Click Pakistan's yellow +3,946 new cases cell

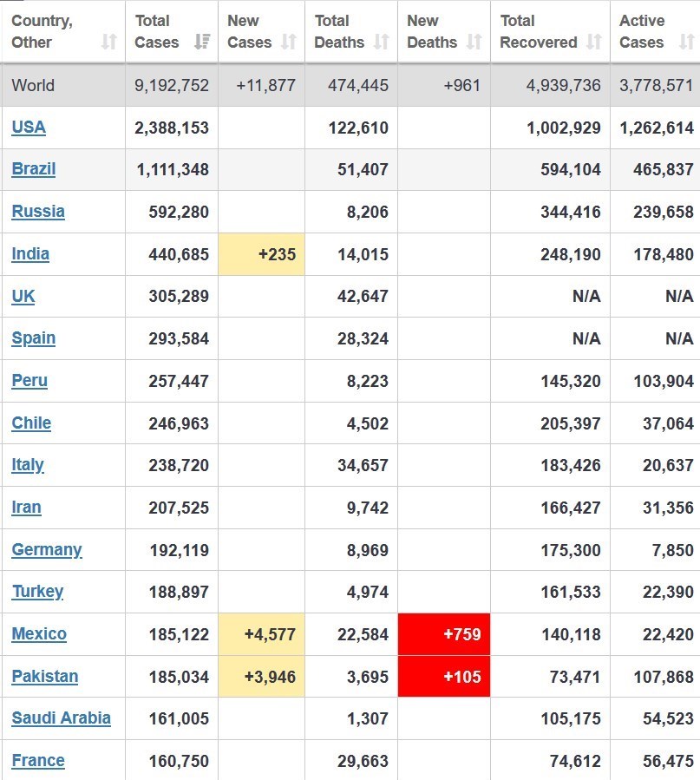click(x=262, y=677)
